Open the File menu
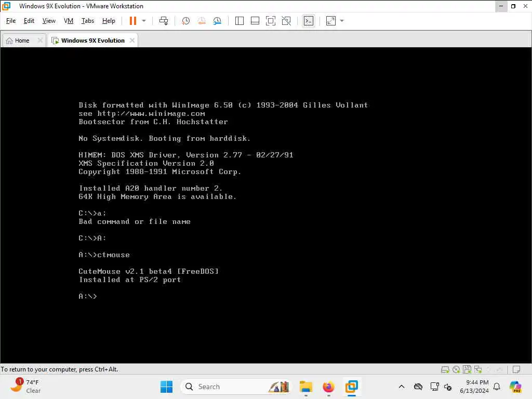This screenshot has width=532, height=399. (x=11, y=21)
